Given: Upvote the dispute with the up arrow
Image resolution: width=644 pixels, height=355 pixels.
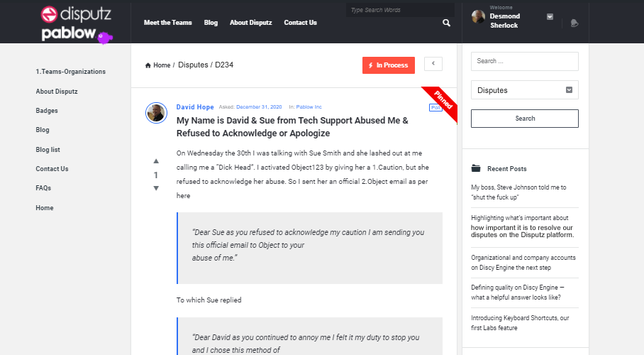Looking at the screenshot, I should click(x=156, y=161).
